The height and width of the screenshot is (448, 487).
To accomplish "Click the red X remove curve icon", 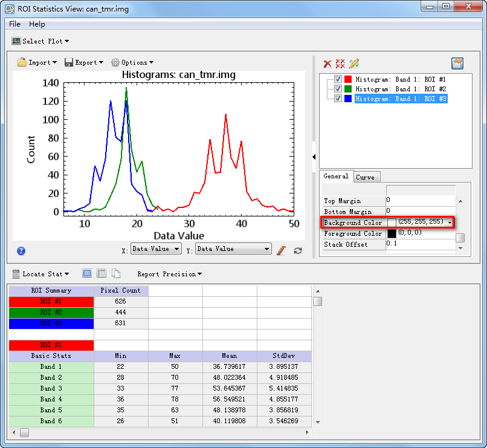I will point(327,63).
